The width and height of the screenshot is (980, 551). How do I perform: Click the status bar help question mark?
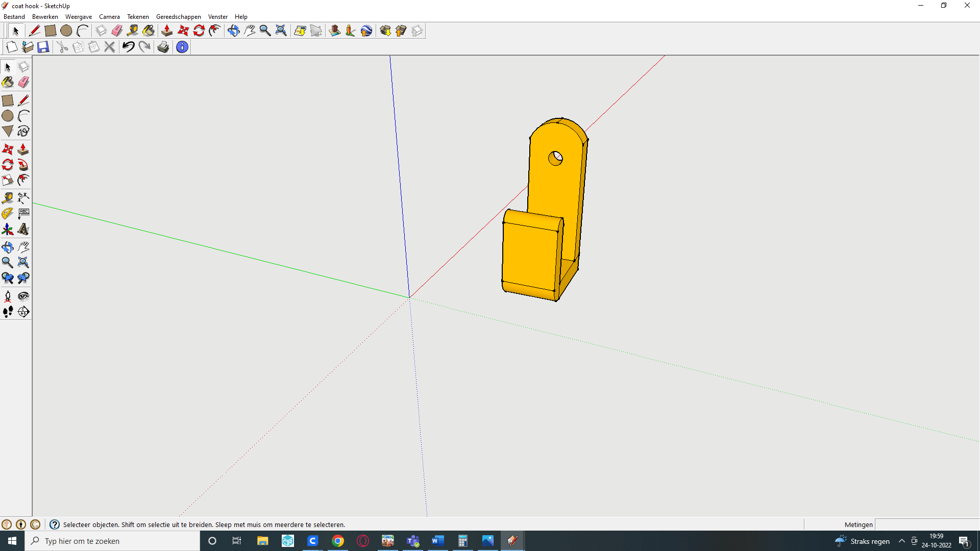click(54, 524)
